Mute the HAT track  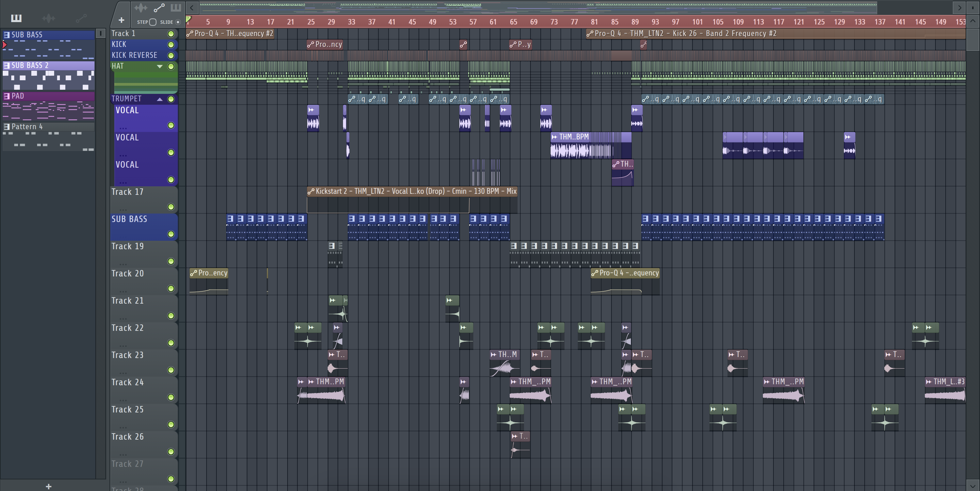click(x=171, y=67)
